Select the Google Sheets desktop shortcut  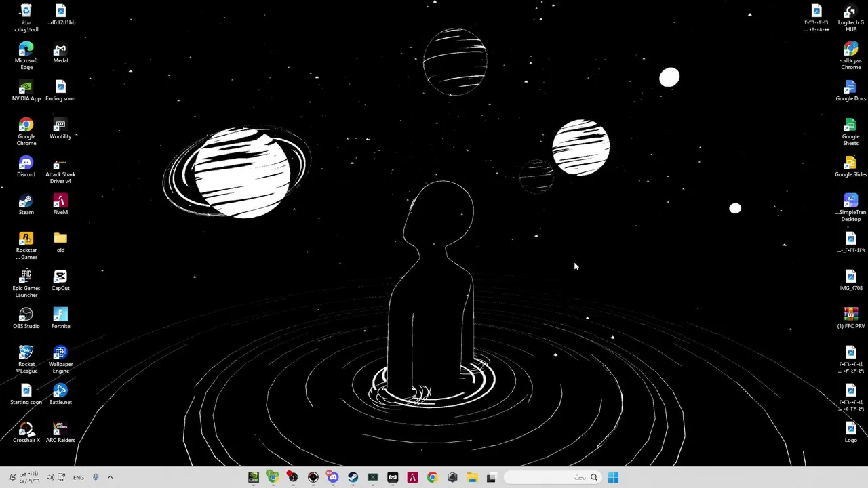click(x=850, y=131)
